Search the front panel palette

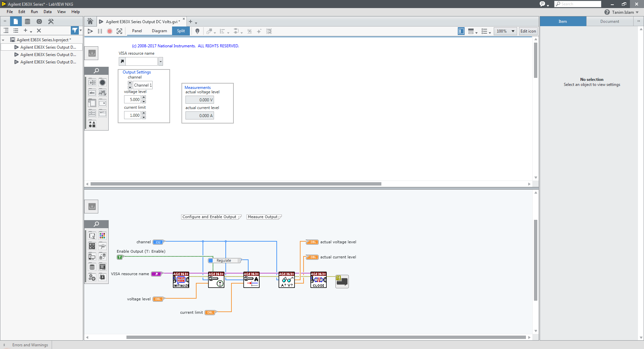tap(96, 71)
